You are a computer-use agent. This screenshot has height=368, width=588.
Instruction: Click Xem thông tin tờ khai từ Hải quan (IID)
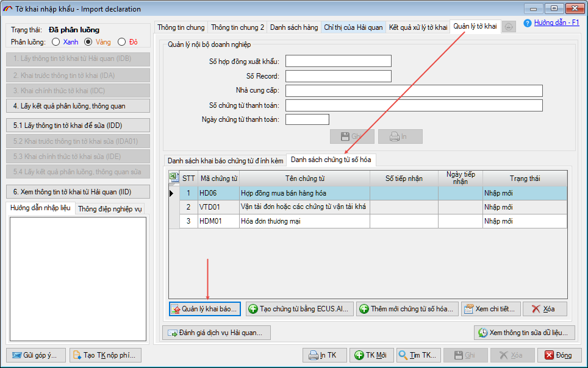point(78,192)
